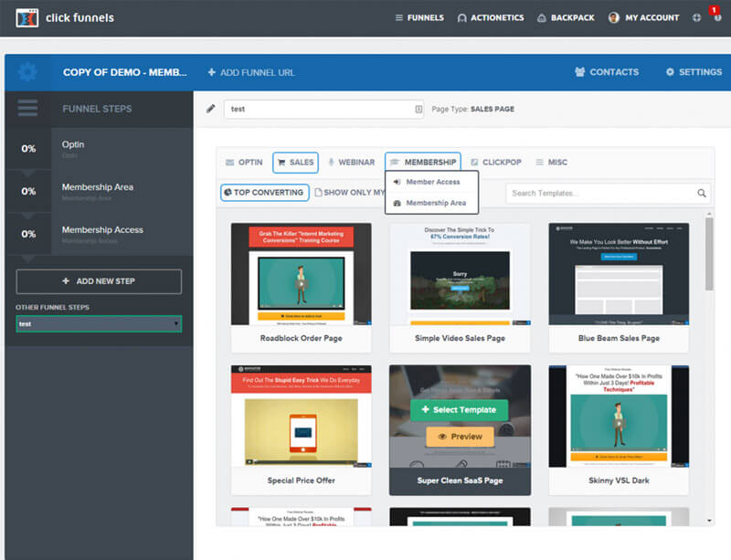
Task: Switch to the Sales templates tab
Action: point(295,163)
